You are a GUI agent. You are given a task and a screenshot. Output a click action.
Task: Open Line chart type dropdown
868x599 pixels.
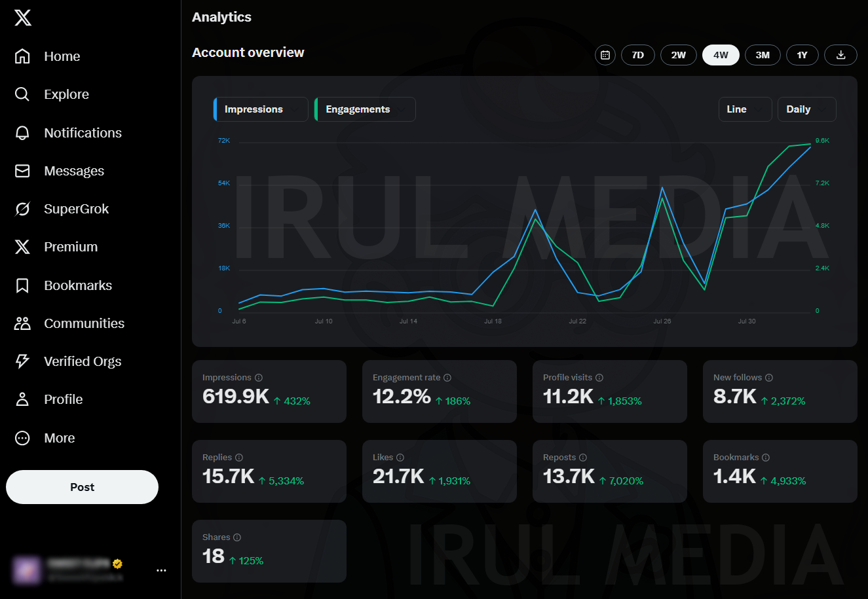tap(745, 109)
